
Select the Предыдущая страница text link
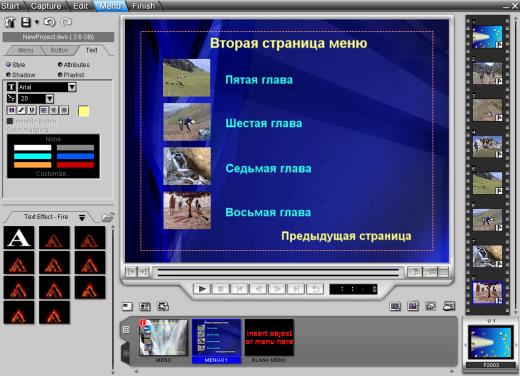point(346,236)
